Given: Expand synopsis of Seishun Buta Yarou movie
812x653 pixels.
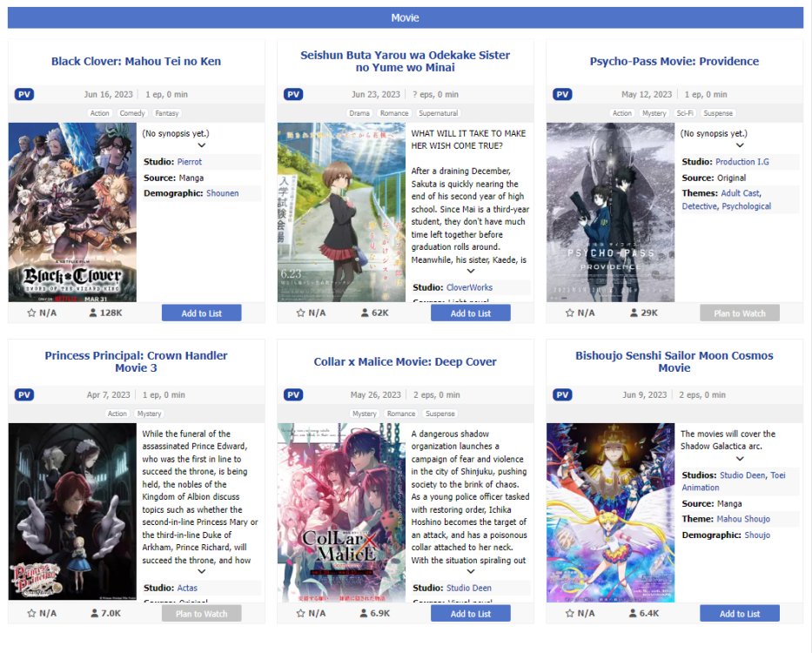Looking at the screenshot, I should pos(470,271).
